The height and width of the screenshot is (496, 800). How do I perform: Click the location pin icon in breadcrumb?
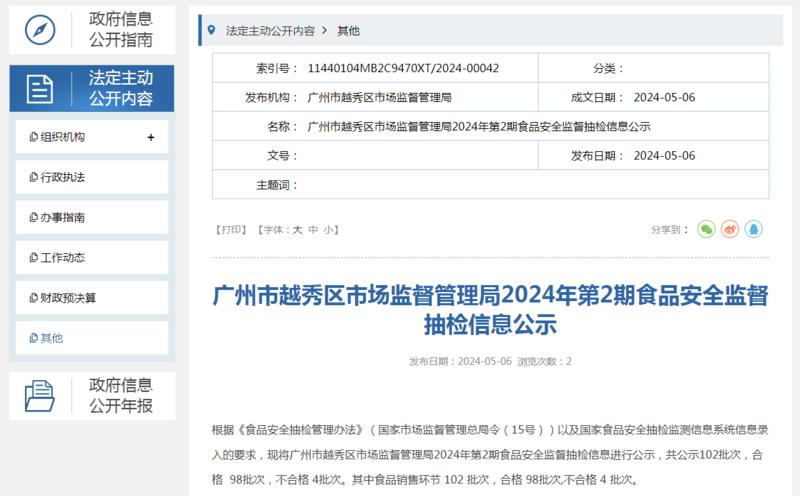click(x=211, y=31)
